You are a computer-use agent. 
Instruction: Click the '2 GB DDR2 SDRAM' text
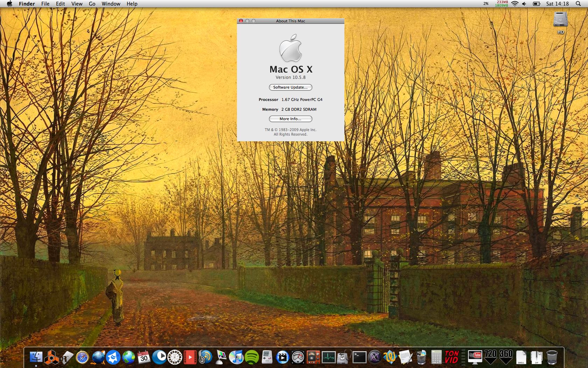click(299, 109)
